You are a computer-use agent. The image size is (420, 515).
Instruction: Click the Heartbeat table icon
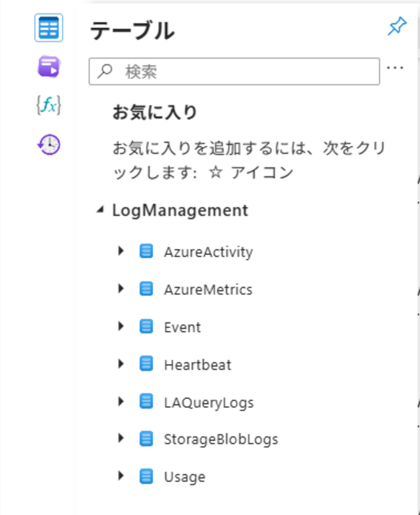[146, 364]
